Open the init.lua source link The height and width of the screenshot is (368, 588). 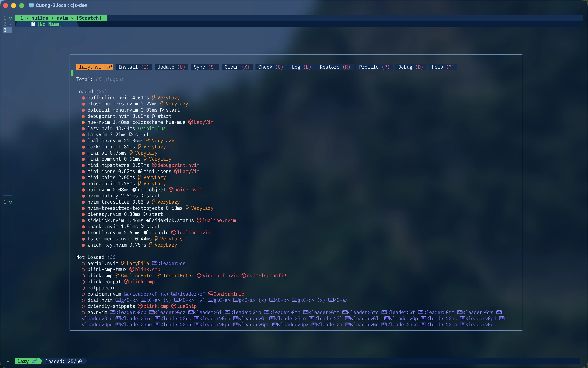pos(155,129)
